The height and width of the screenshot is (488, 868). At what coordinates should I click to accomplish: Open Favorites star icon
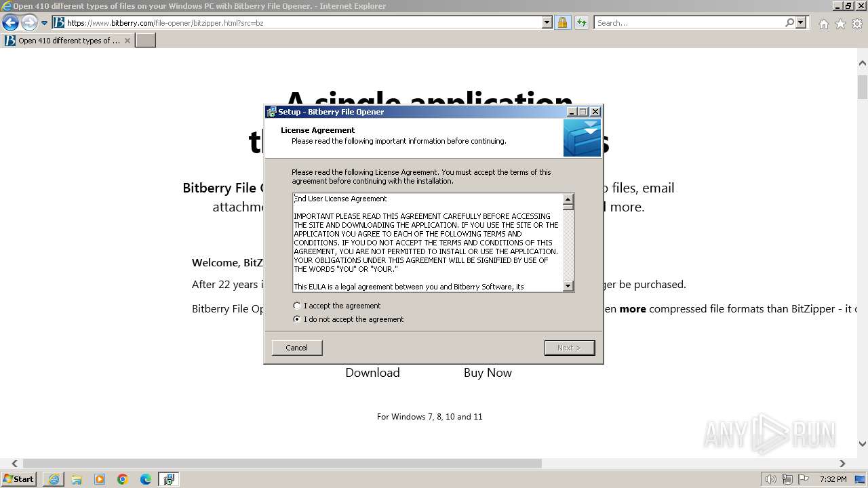point(840,24)
